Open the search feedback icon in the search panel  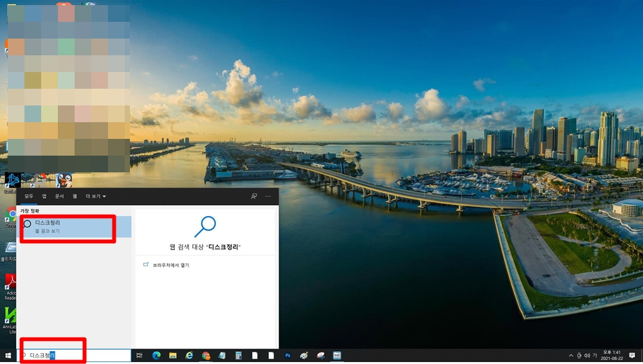tap(254, 196)
